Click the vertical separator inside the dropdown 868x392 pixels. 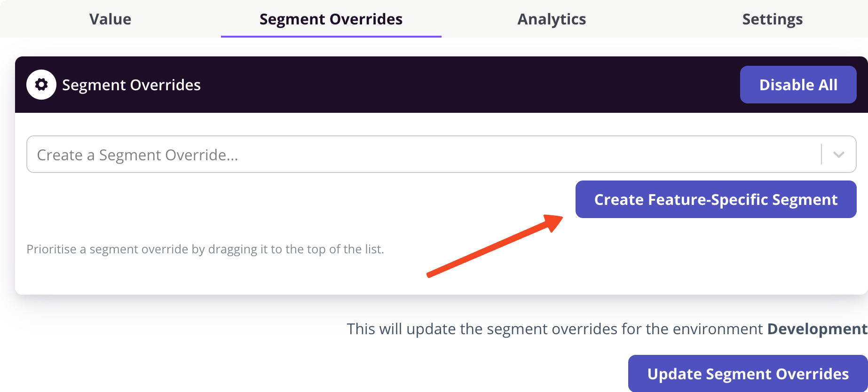tap(821, 155)
